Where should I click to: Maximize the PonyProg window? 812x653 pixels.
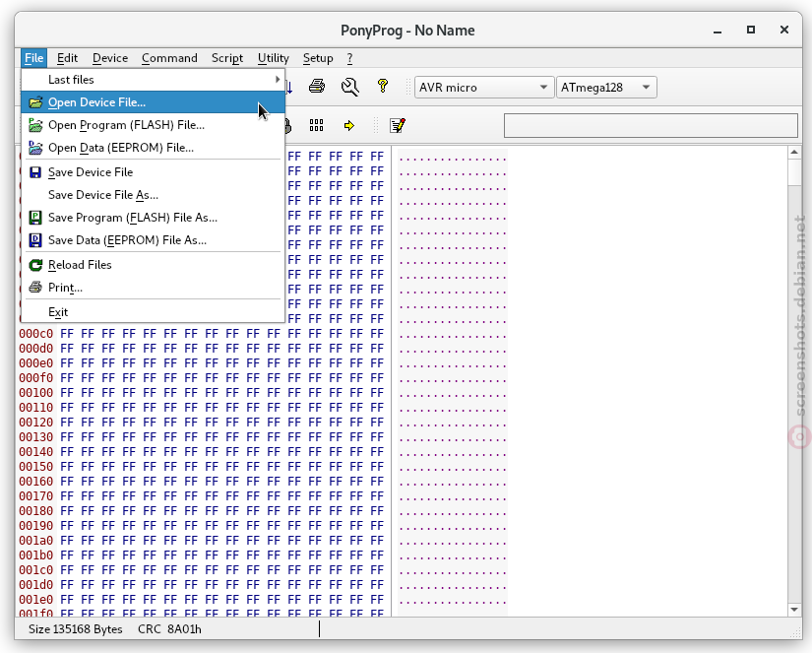tap(751, 31)
